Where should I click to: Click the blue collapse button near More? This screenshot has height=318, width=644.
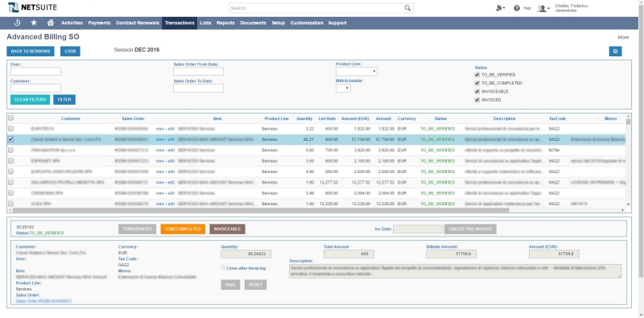[615, 51]
